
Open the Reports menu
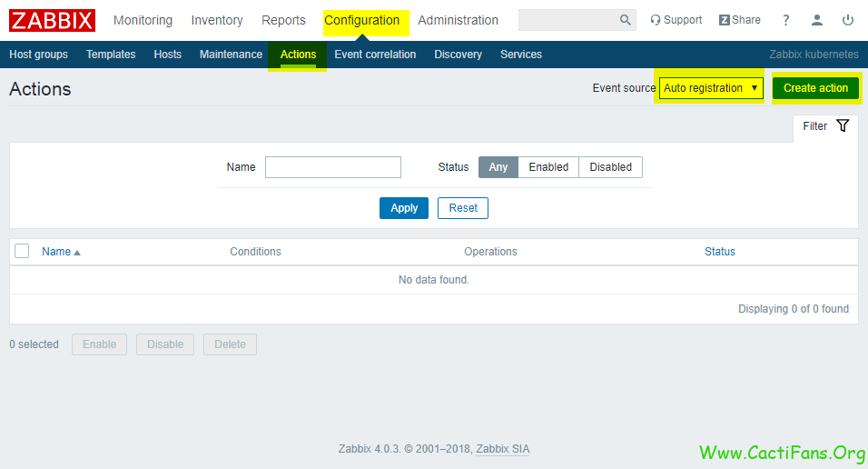(283, 21)
